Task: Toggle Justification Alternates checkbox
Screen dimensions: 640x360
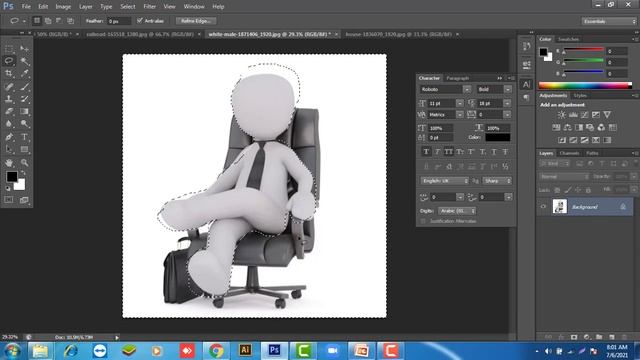Action: tap(423, 221)
